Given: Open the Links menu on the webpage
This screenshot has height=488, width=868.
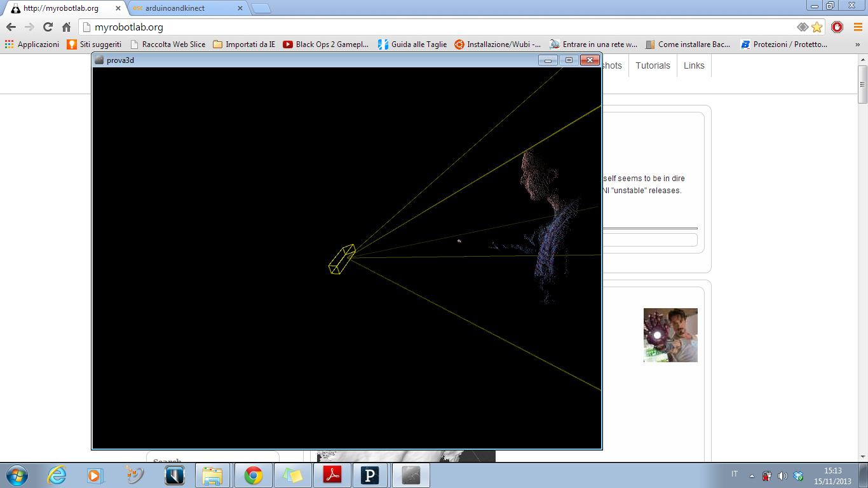Looking at the screenshot, I should [694, 65].
